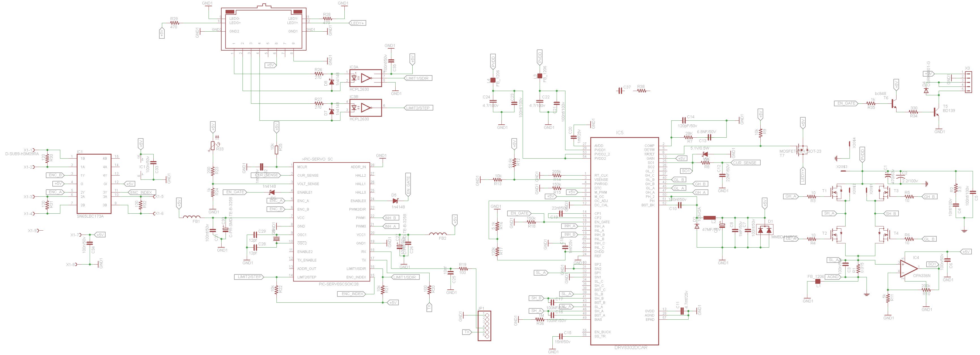Click the bc848 transistor T6 symbol
This screenshot has height=355, width=980.
[894, 103]
